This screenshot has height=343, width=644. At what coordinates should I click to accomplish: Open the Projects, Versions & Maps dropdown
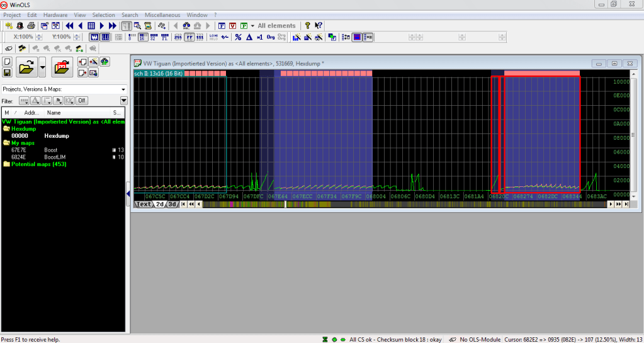click(x=123, y=89)
